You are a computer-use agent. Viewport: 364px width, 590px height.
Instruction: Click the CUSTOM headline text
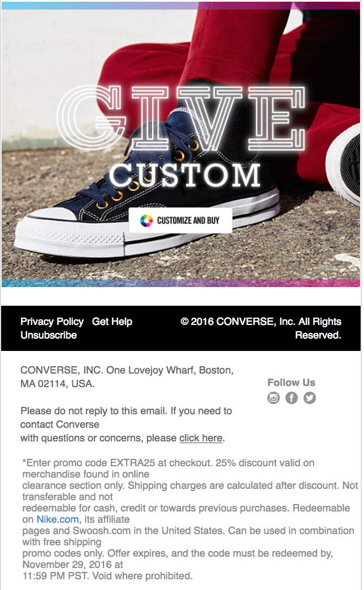pyautogui.click(x=185, y=175)
